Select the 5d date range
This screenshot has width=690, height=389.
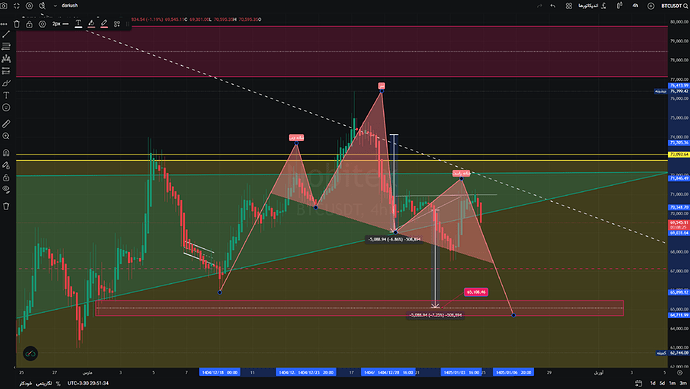coord(663,383)
